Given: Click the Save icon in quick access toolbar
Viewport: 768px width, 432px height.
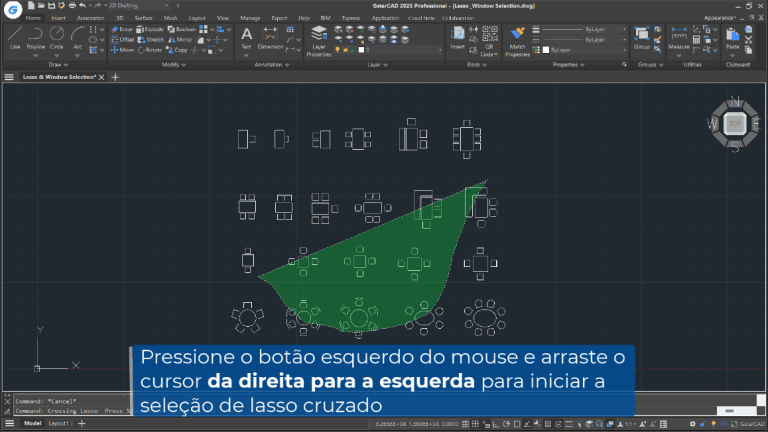Looking at the screenshot, I should pos(51,6).
